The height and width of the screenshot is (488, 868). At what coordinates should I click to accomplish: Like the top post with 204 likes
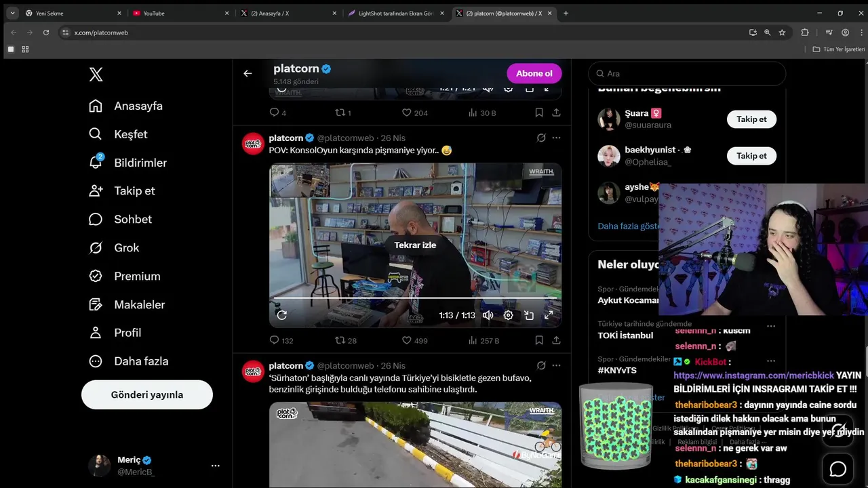pos(414,113)
